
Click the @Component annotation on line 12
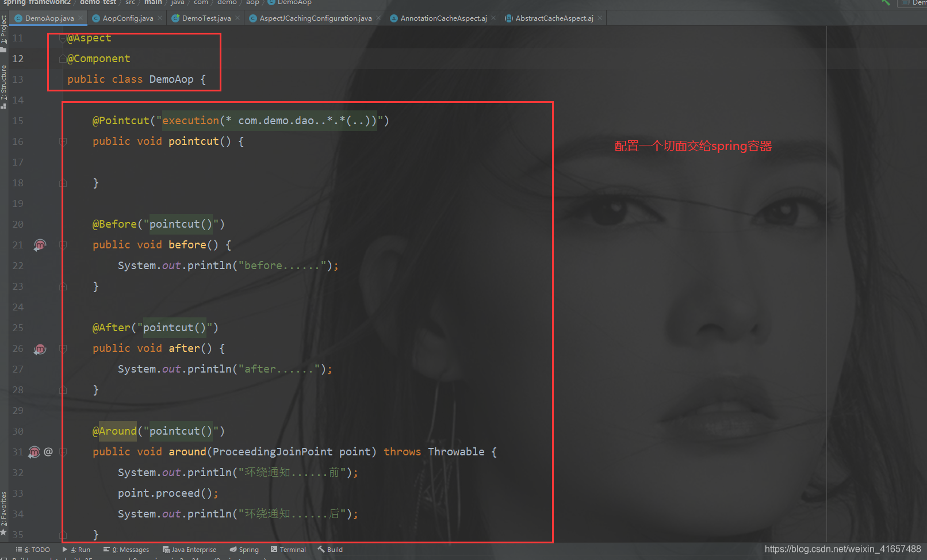(x=99, y=59)
